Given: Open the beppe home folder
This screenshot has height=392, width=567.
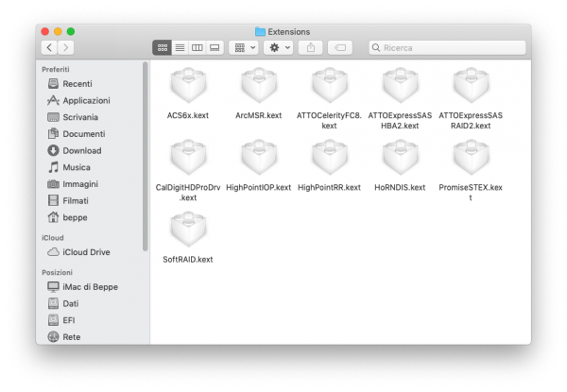Looking at the screenshot, I should pos(68,217).
